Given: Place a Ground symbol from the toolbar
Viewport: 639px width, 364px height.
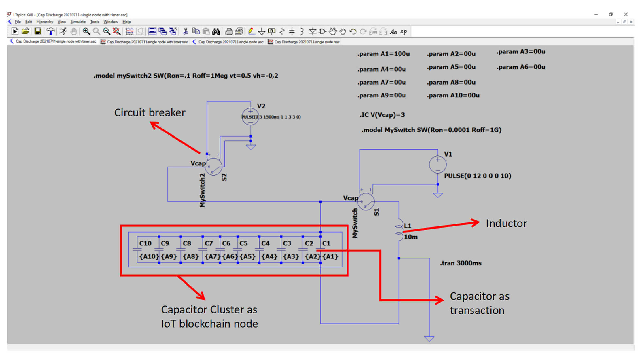Looking at the screenshot, I should (261, 32).
